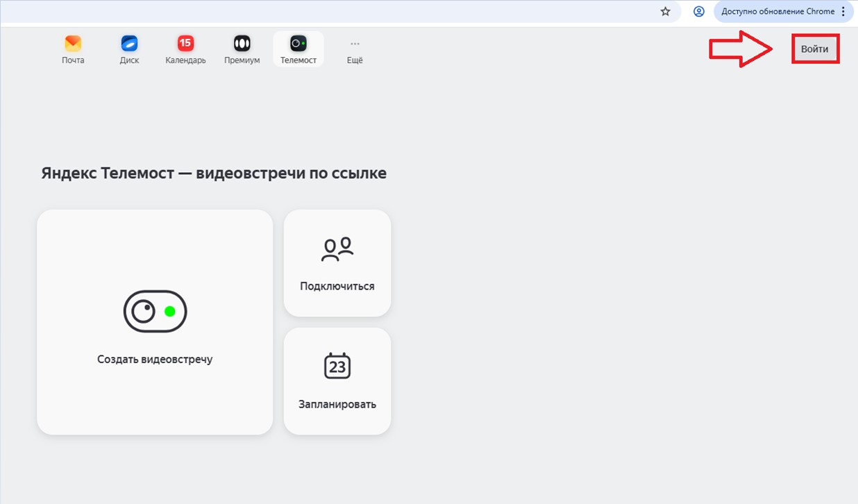The image size is (858, 504).
Task: Open the red Календарь icon
Action: (185, 44)
